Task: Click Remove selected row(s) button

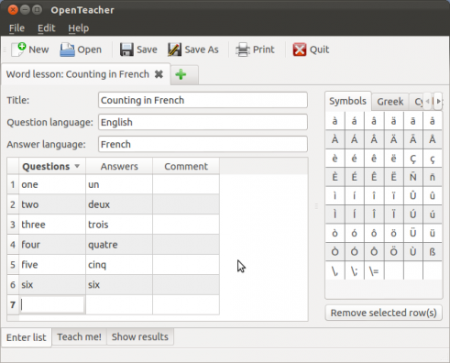Action: tap(384, 313)
